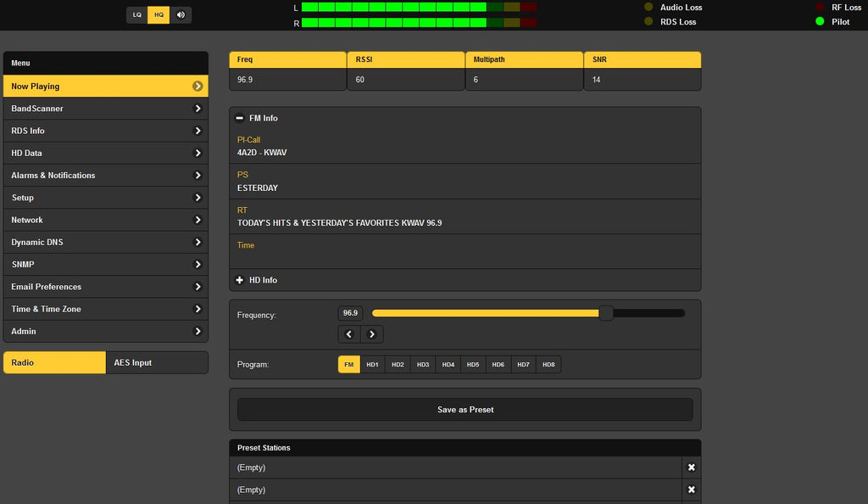Viewport: 868px width, 504px height.
Task: Click the RSSI column header
Action: tap(406, 59)
